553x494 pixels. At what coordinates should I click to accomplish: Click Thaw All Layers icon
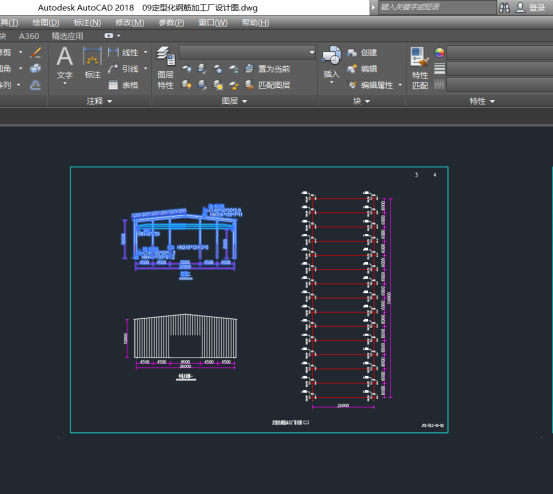218,85
